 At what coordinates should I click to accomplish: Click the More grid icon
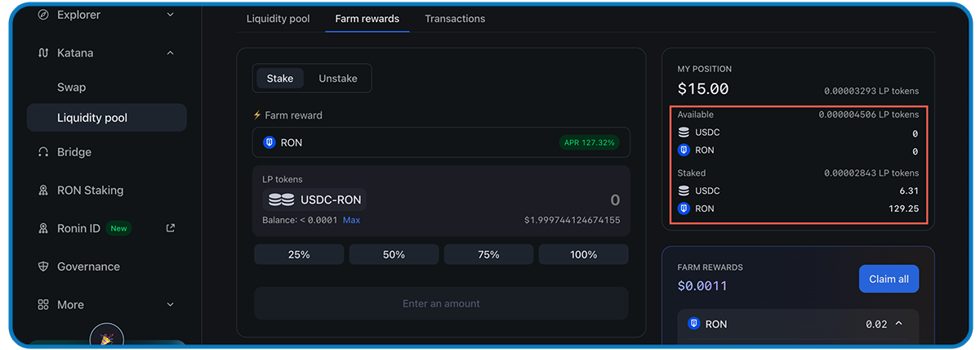tap(43, 304)
